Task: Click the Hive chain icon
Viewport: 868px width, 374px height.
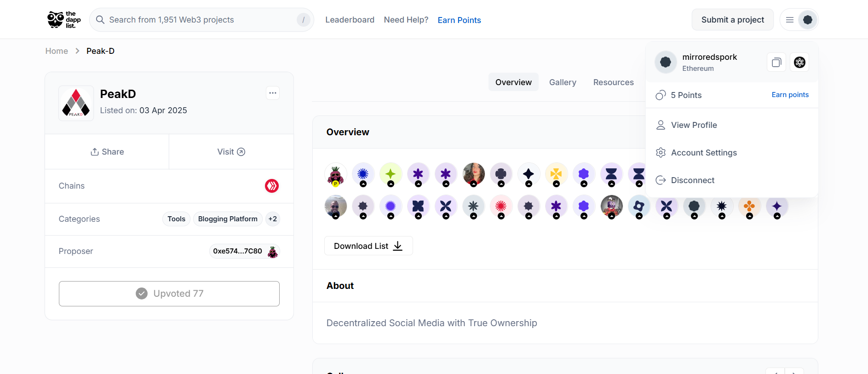Action: (272, 186)
